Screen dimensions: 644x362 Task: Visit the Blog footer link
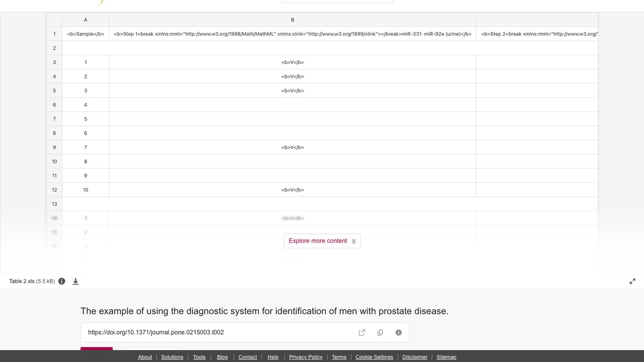[222, 357]
